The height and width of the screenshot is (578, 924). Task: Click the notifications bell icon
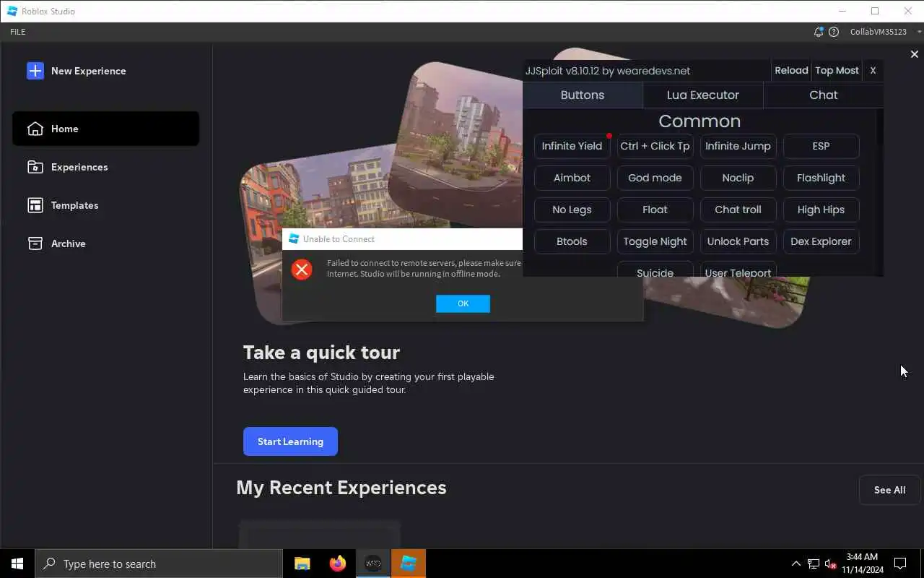point(818,32)
